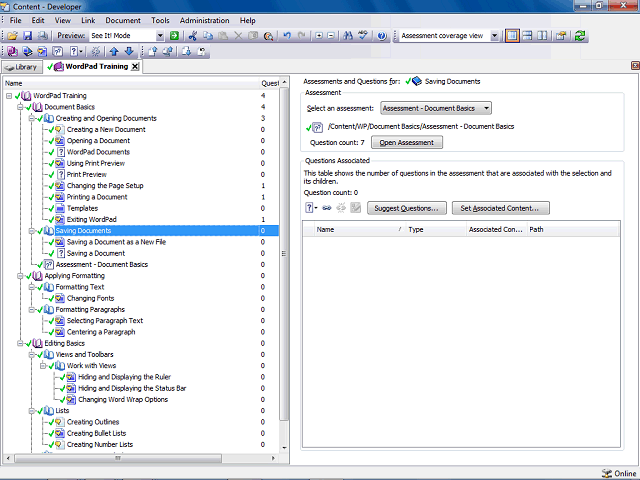
Task: Click the link question chain icon
Action: click(327, 208)
